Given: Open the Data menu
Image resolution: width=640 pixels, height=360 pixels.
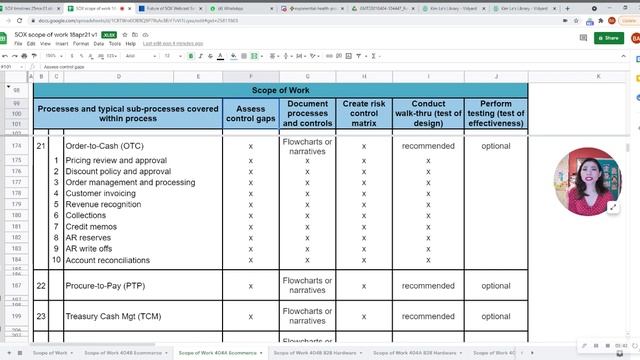Looking at the screenshot, I should [x=99, y=44].
